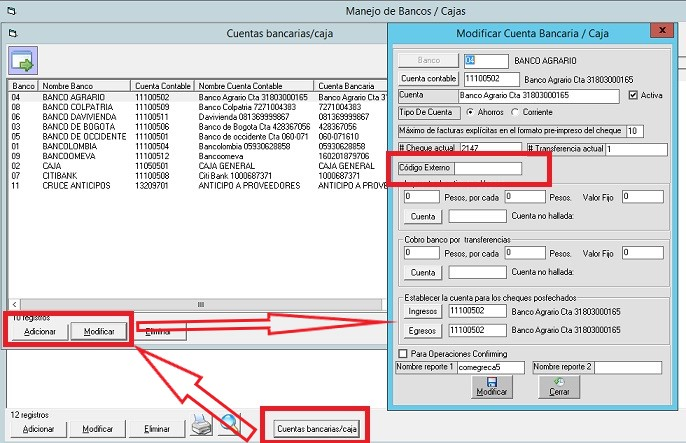Click Modificar below the bank accounts list
The height and width of the screenshot is (443, 686).
pos(98,332)
